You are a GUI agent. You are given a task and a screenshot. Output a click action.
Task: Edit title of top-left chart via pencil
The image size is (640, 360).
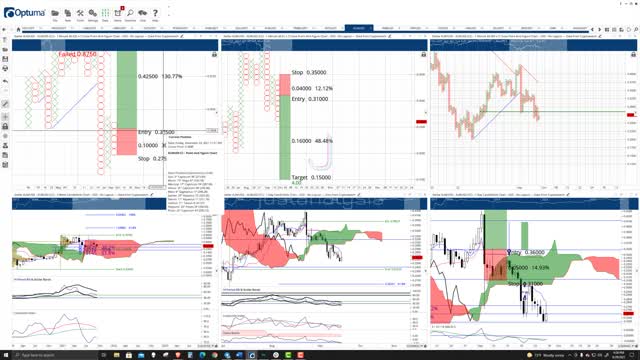[182, 36]
